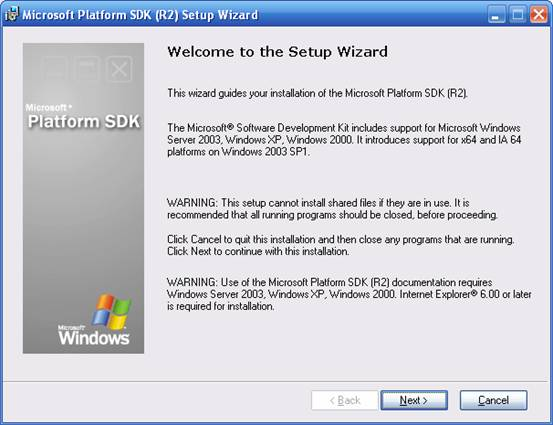Click the Platform SDK banner title
The image size is (553, 425).
[84, 121]
